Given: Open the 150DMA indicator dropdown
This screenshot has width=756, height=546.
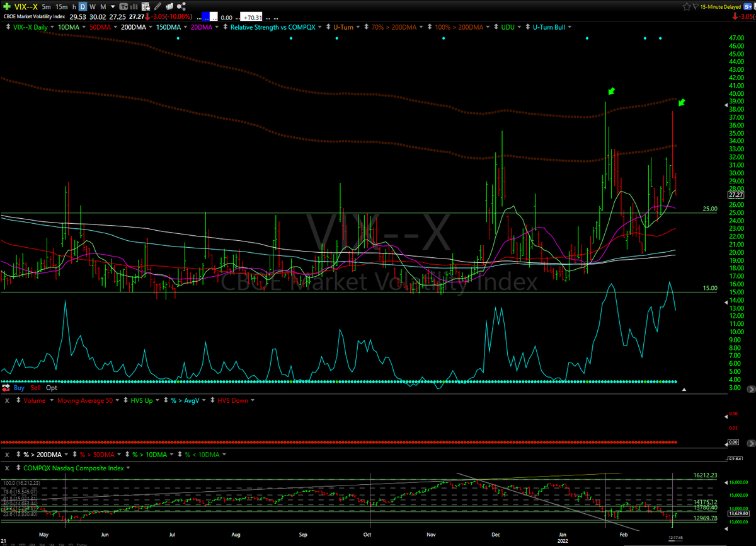Looking at the screenshot, I should pos(185,28).
